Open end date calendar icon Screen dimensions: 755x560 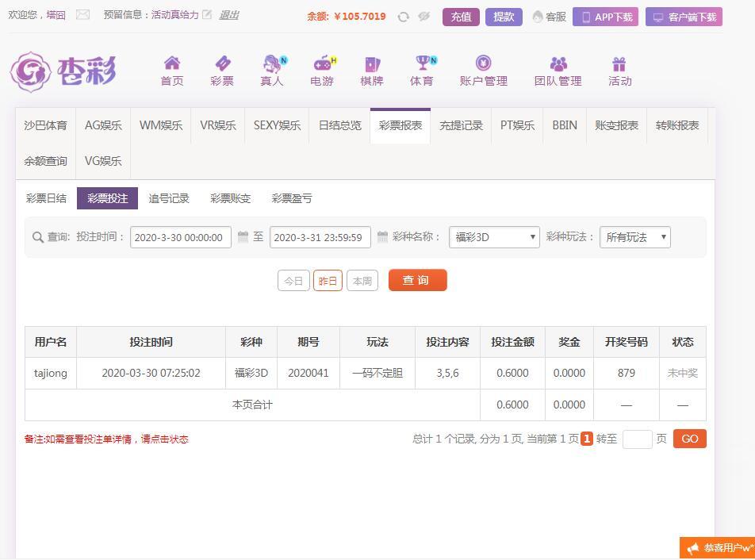click(x=382, y=236)
